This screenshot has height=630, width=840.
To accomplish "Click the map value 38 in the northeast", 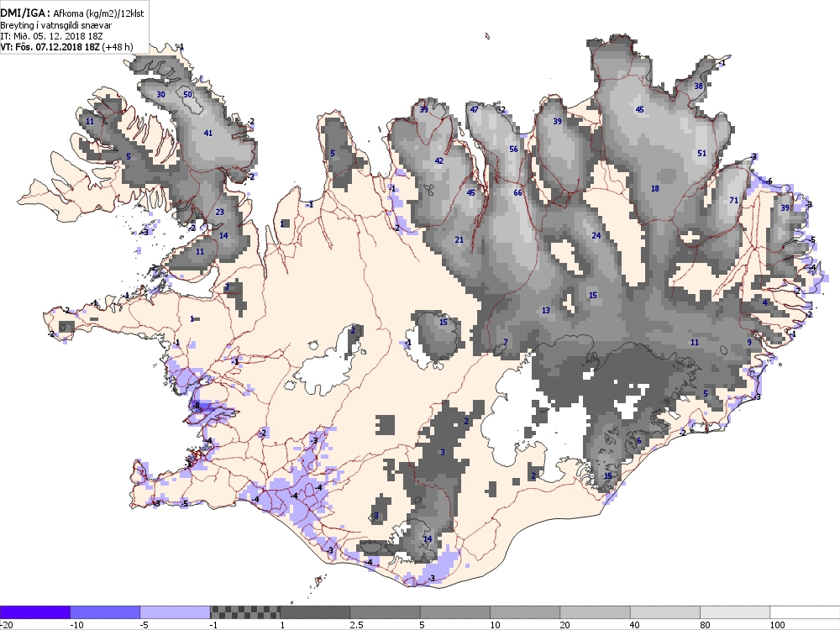I will click(x=699, y=86).
